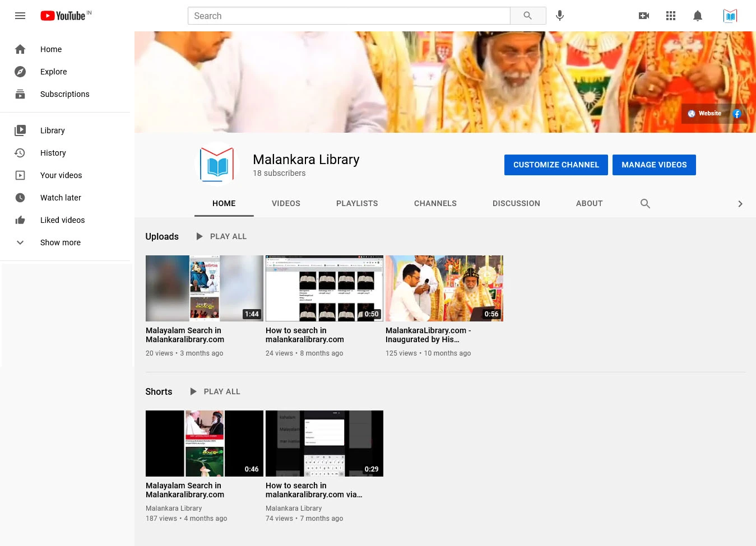Start voice search with microphone icon

tap(559, 16)
